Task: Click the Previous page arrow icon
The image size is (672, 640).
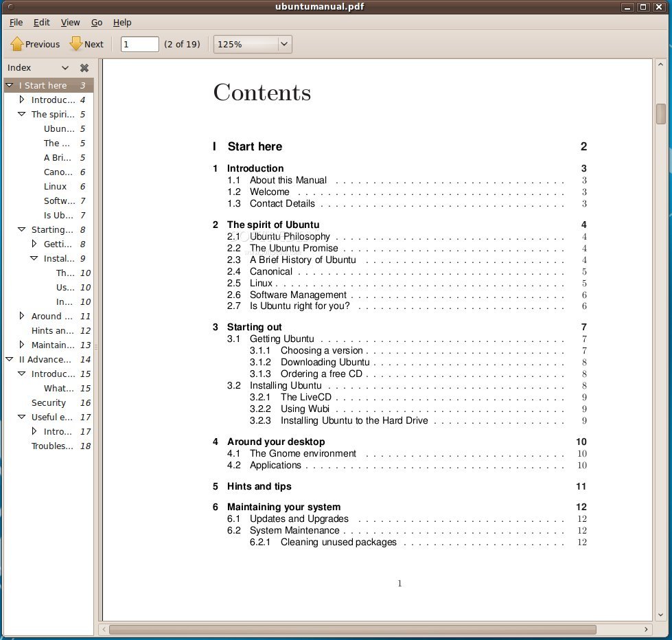Action: pos(17,43)
